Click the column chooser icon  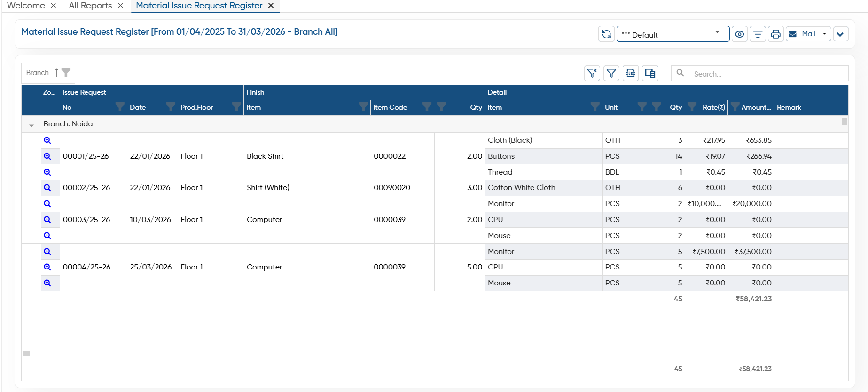pos(650,73)
